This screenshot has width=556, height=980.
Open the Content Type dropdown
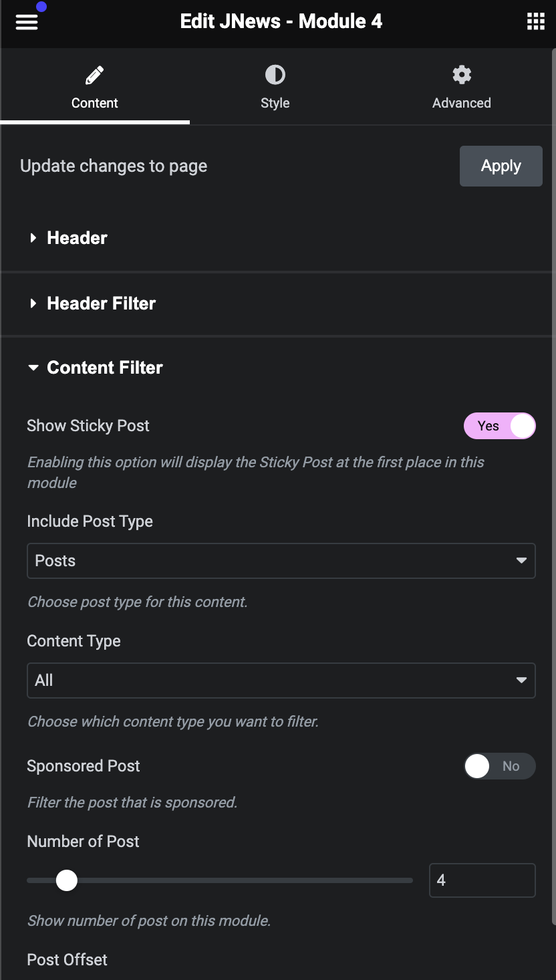tap(281, 681)
